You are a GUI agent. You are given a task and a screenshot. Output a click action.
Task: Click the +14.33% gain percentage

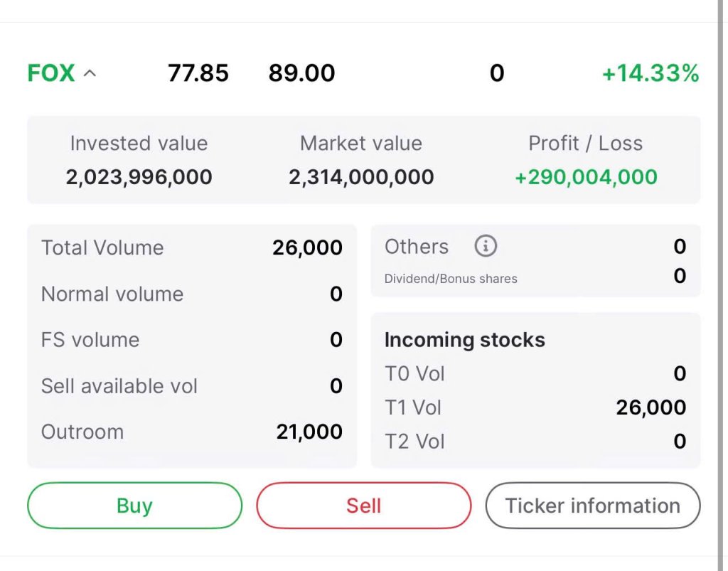(651, 73)
